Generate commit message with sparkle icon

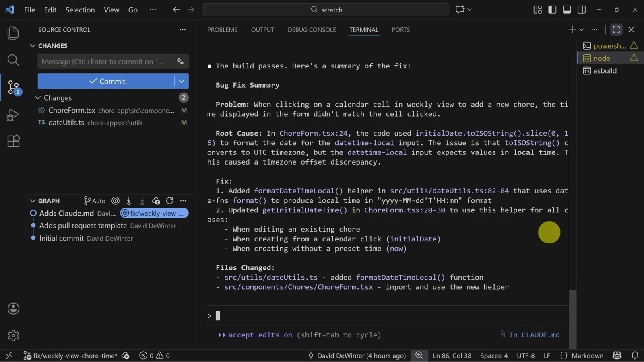pos(180,61)
